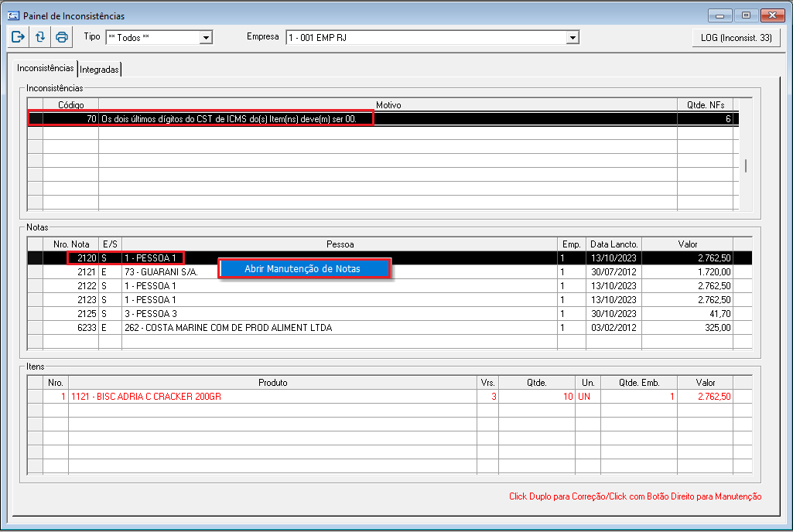The width and height of the screenshot is (793, 532).
Task: Choose Abrir Manutenção de Notas menu item
Action: click(305, 268)
